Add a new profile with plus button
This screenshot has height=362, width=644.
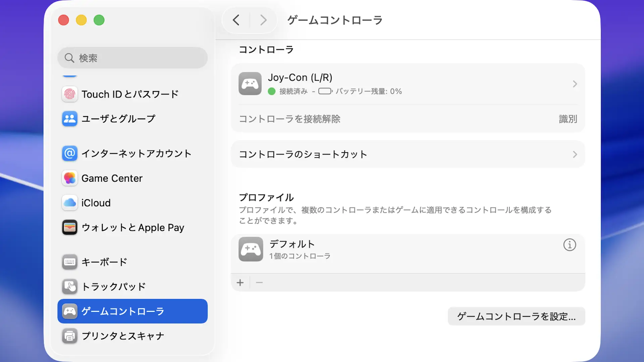pos(240,283)
